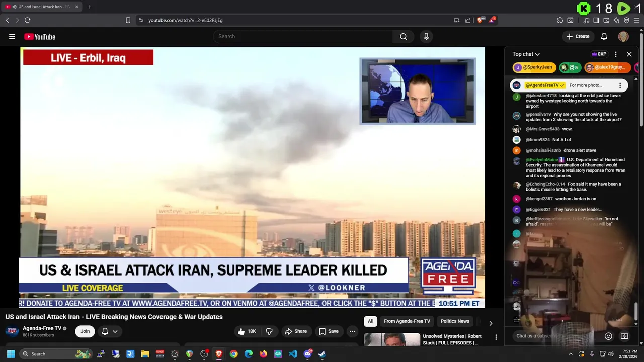The width and height of the screenshot is (644, 362).
Task: Open the YouTube guide hamburger menu
Action: [12, 36]
